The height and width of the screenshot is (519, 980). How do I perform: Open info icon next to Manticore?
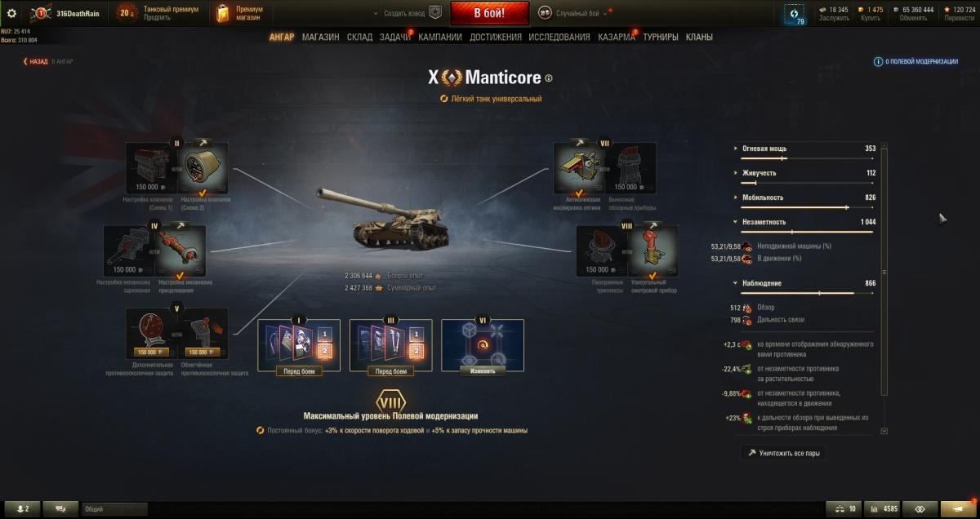pyautogui.click(x=549, y=78)
